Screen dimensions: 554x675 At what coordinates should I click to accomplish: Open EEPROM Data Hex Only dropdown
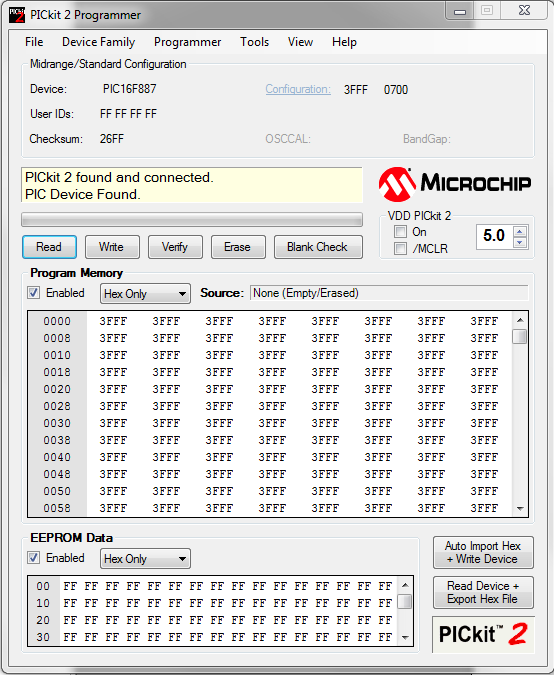145,558
